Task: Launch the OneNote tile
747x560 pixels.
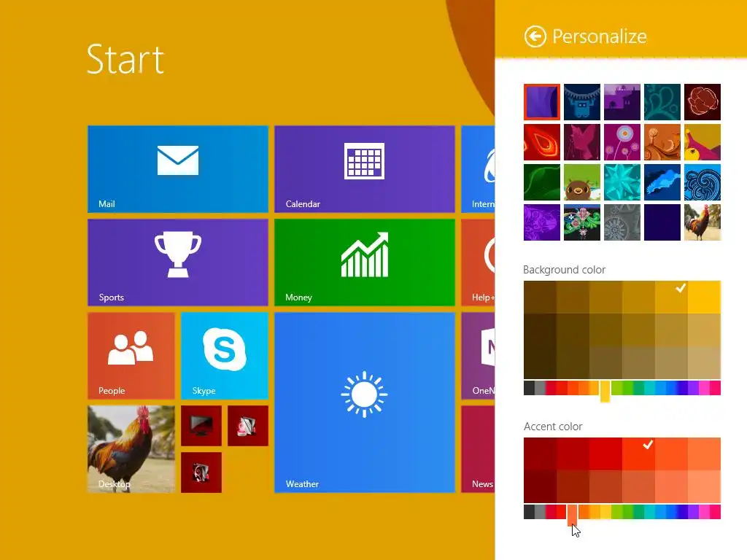Action: pos(478,356)
